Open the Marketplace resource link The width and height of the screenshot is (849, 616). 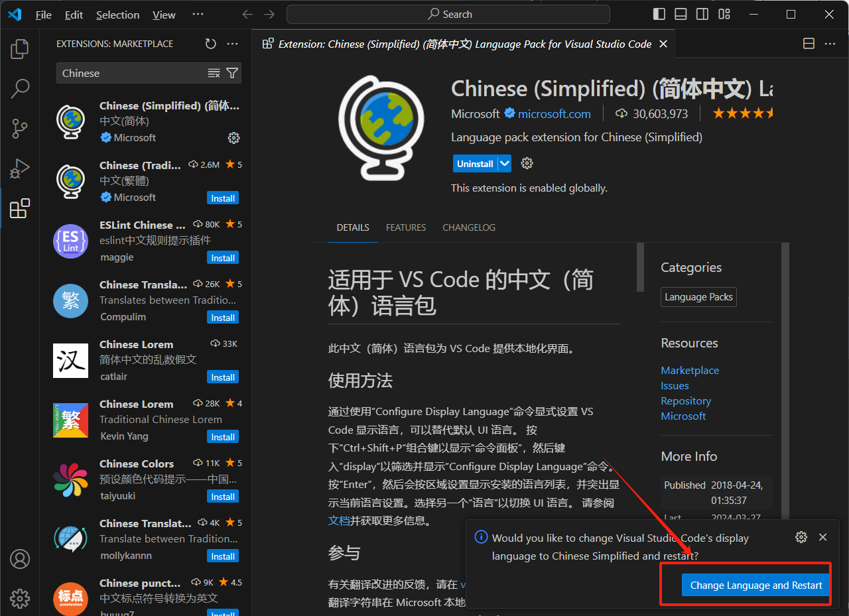(690, 370)
